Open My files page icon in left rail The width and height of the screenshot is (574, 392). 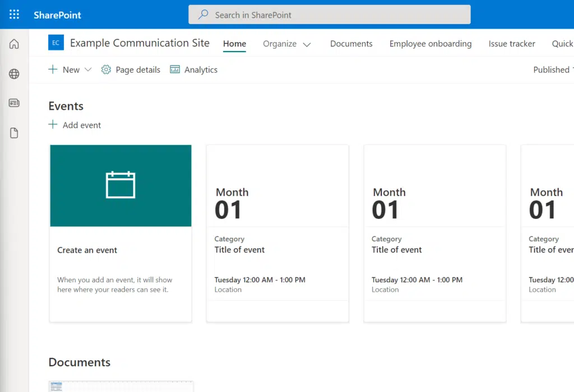14,133
